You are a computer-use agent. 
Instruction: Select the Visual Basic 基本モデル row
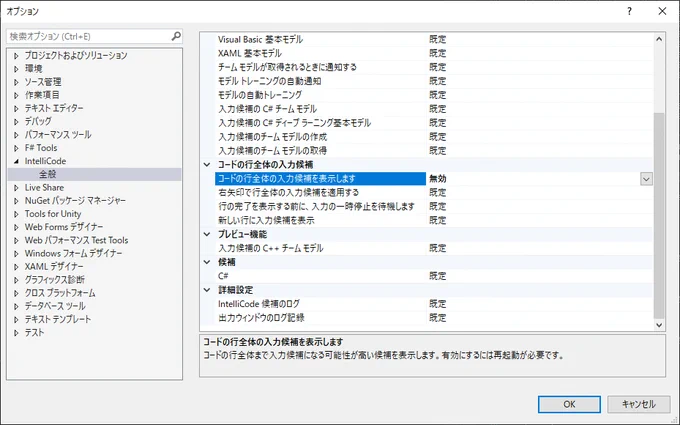point(434,39)
